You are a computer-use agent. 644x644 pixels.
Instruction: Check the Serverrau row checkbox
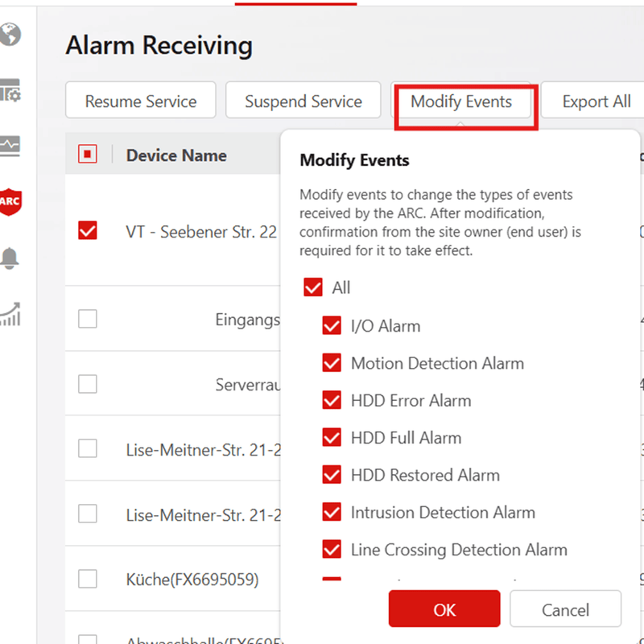pos(88,384)
